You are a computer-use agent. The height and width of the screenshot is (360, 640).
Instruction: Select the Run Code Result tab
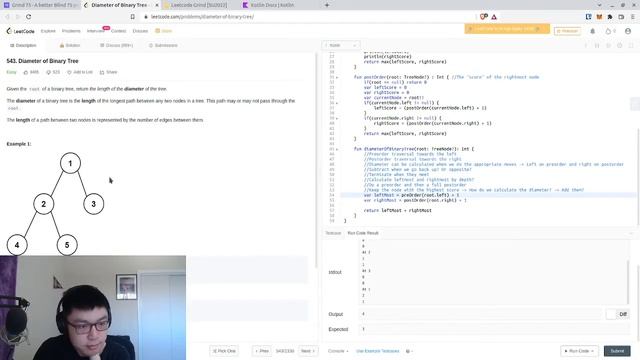(x=363, y=233)
